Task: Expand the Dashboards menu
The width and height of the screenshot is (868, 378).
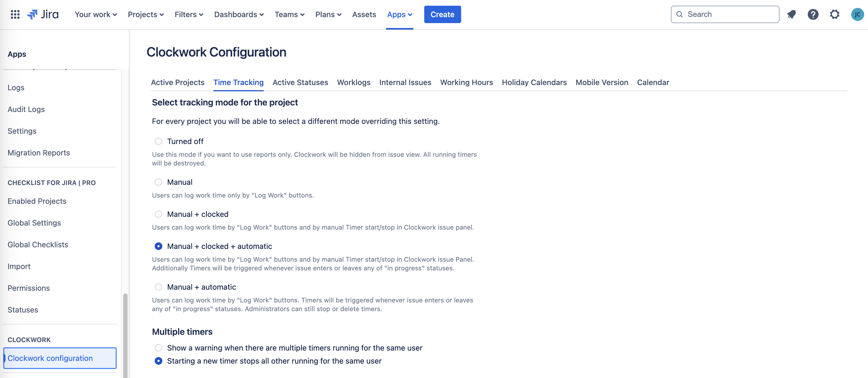Action: click(x=239, y=14)
